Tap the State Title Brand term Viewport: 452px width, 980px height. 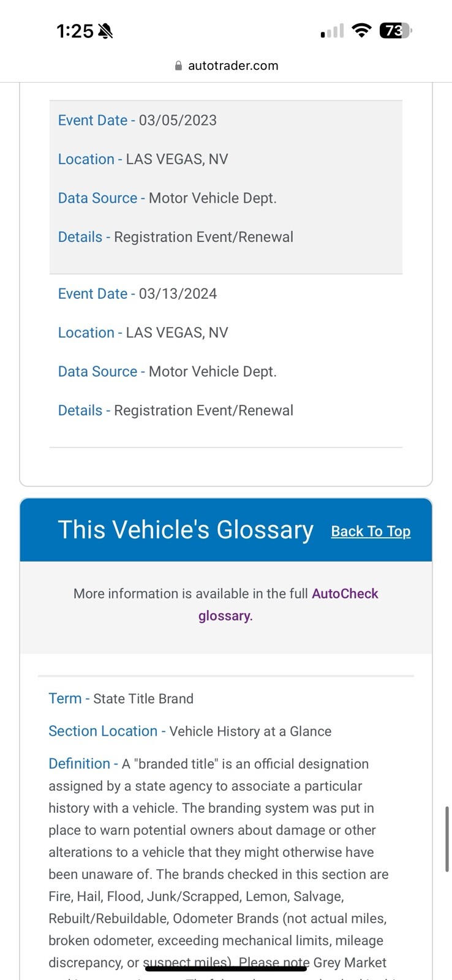click(143, 698)
